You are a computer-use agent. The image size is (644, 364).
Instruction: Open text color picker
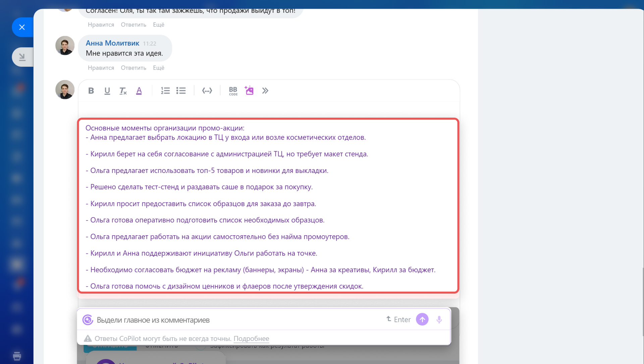tap(139, 90)
